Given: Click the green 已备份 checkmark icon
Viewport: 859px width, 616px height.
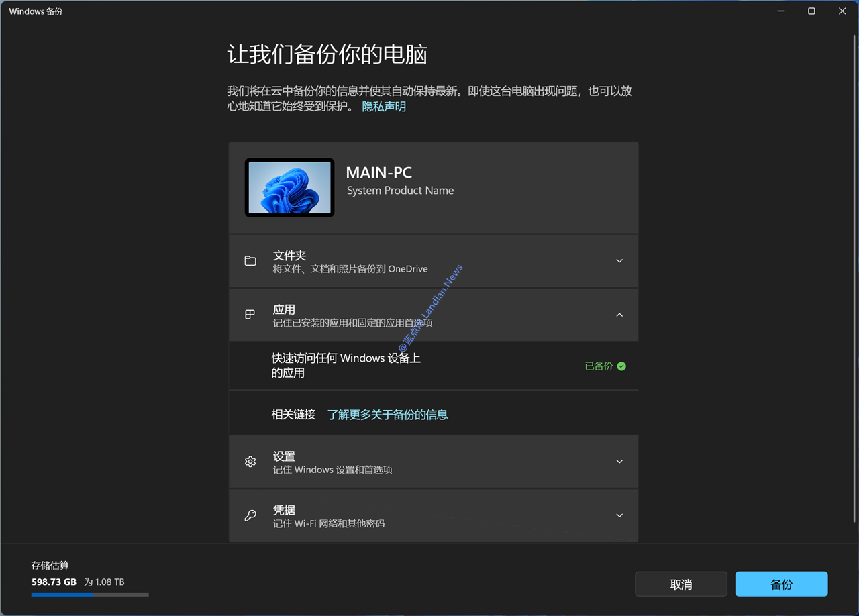Looking at the screenshot, I should (x=621, y=366).
